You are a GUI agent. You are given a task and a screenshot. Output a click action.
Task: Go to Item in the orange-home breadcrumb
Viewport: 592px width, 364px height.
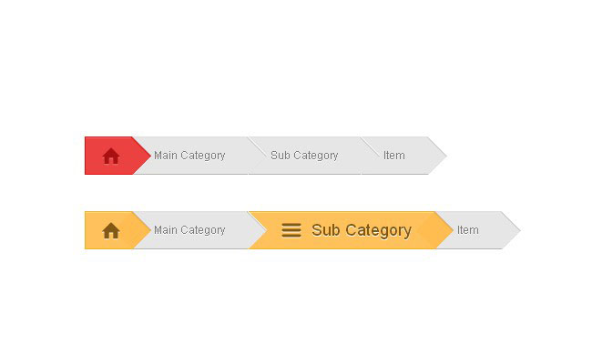468,230
